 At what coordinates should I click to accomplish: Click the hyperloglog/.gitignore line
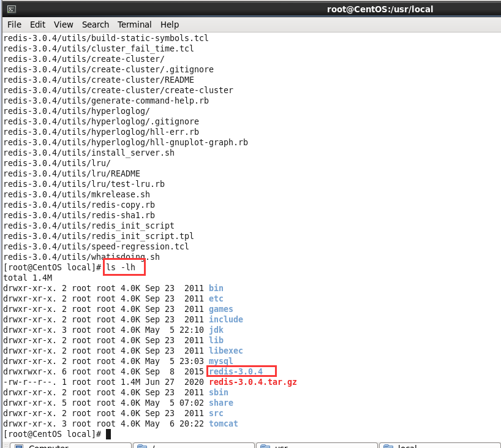tap(101, 121)
